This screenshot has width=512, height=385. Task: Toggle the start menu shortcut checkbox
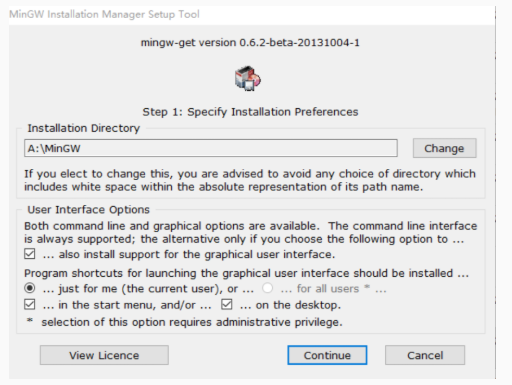(30, 305)
